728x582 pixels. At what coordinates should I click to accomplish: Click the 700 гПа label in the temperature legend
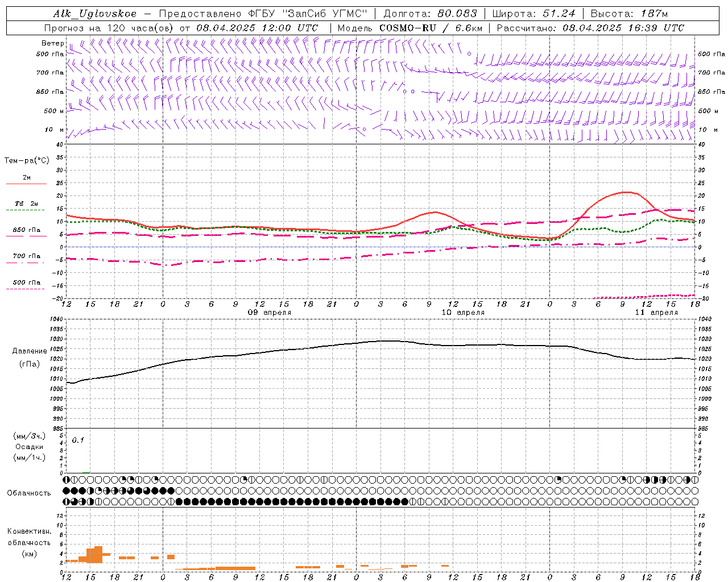27,256
